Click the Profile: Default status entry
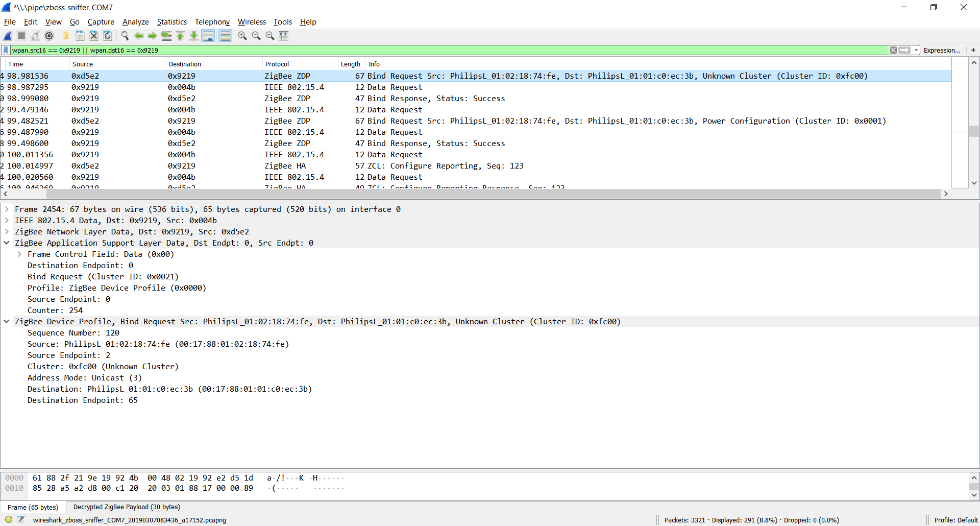Screen dimensions: 980x526 955,520
